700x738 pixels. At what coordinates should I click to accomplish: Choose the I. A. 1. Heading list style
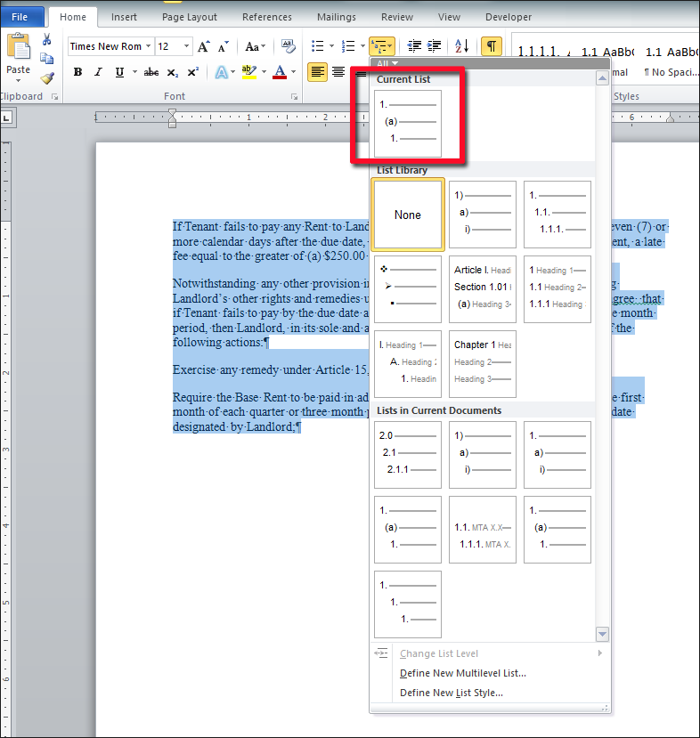408,364
